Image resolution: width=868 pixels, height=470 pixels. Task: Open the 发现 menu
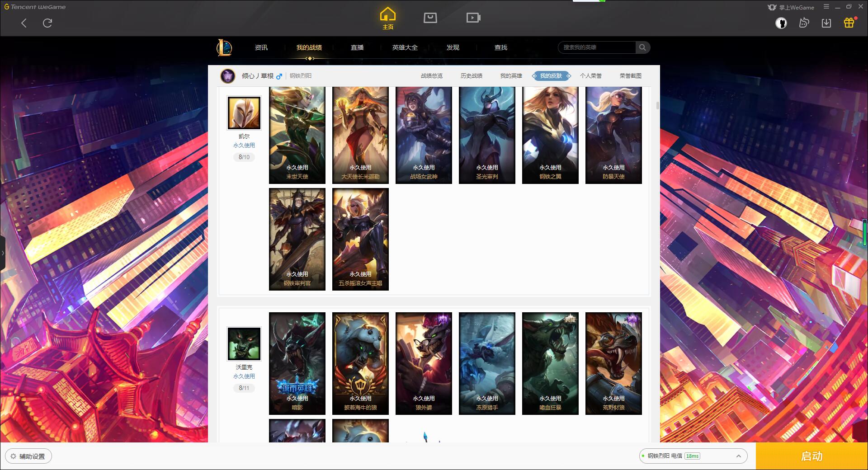pyautogui.click(x=453, y=47)
